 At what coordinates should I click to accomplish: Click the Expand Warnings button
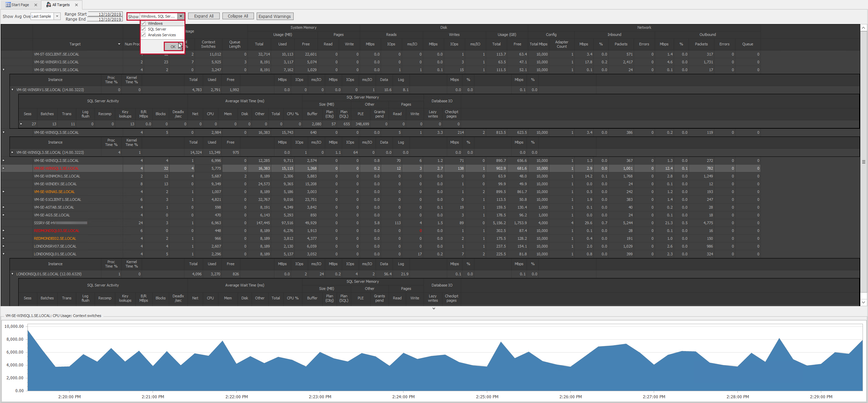pyautogui.click(x=275, y=16)
